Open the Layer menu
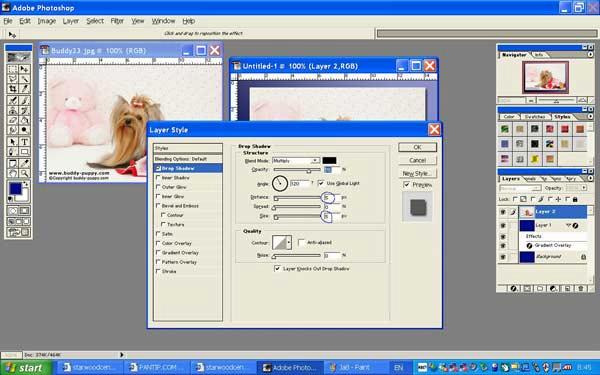 click(x=71, y=21)
